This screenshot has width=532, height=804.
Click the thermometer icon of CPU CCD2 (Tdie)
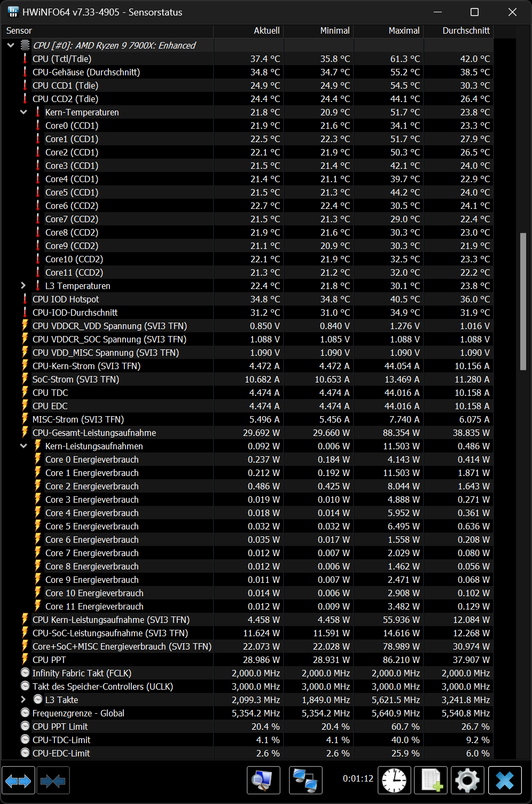click(x=25, y=99)
